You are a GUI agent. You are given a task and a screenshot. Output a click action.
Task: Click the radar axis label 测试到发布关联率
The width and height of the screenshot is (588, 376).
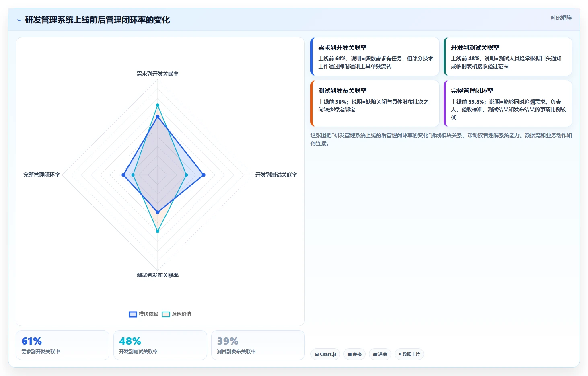(158, 275)
